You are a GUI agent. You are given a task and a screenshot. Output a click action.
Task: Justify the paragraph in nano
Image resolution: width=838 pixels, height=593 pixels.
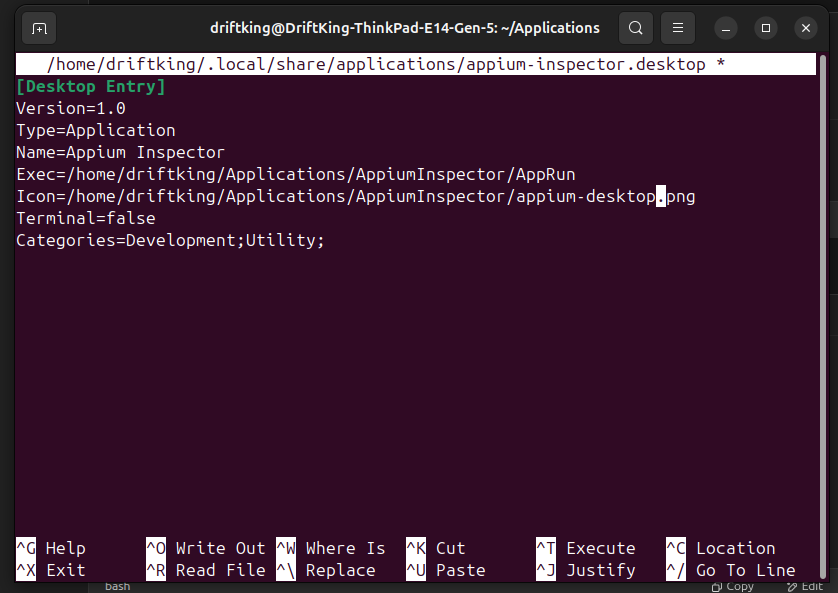point(590,570)
